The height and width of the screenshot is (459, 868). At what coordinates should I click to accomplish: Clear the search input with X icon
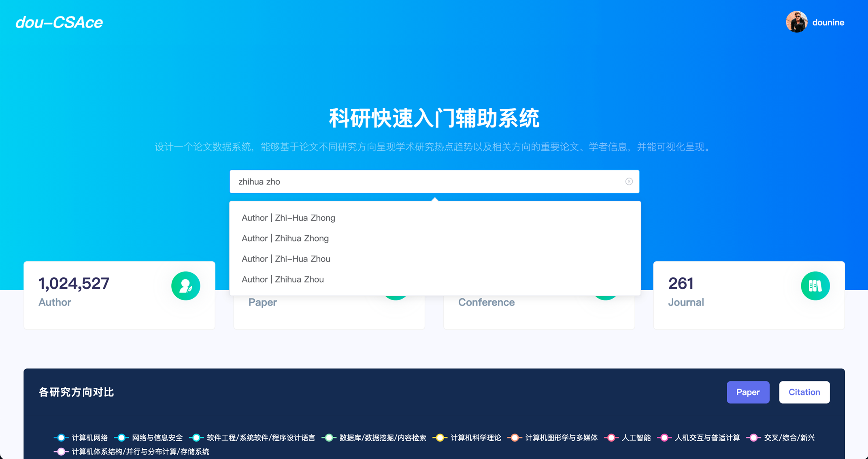[x=629, y=181]
